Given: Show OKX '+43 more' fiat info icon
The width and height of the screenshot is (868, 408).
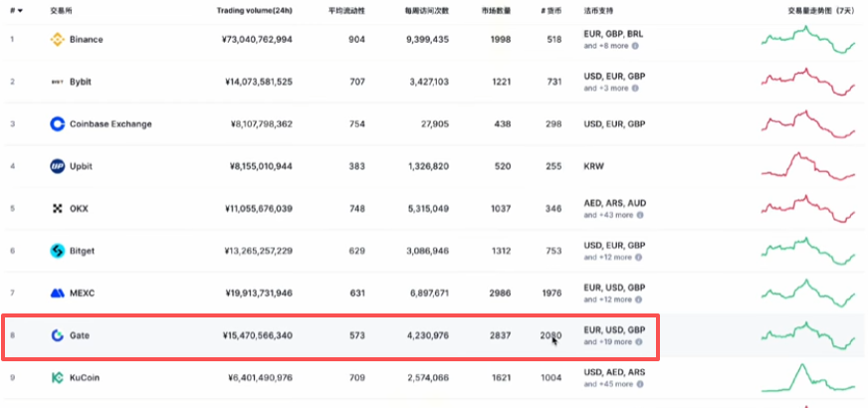Looking at the screenshot, I should [639, 215].
